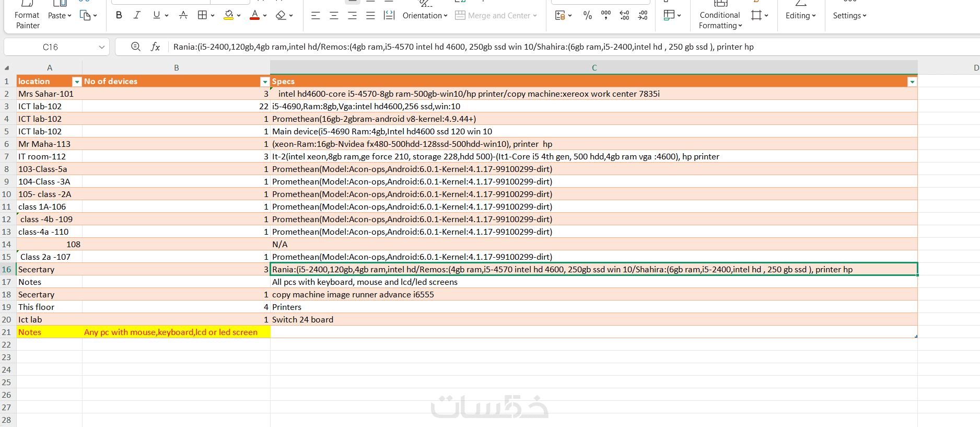The image size is (980, 427).
Task: Select the cell 'Class 2a -107'
Action: [x=50, y=257]
